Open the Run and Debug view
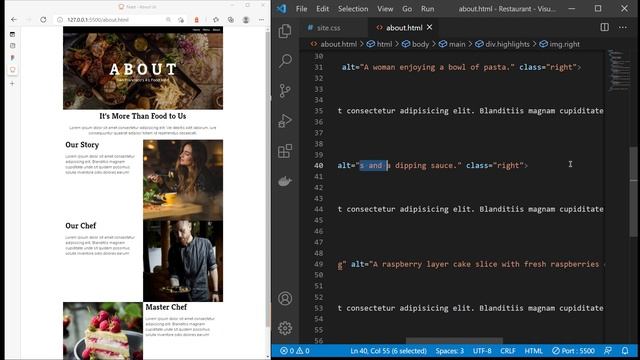The height and width of the screenshot is (360, 640). coord(285,121)
